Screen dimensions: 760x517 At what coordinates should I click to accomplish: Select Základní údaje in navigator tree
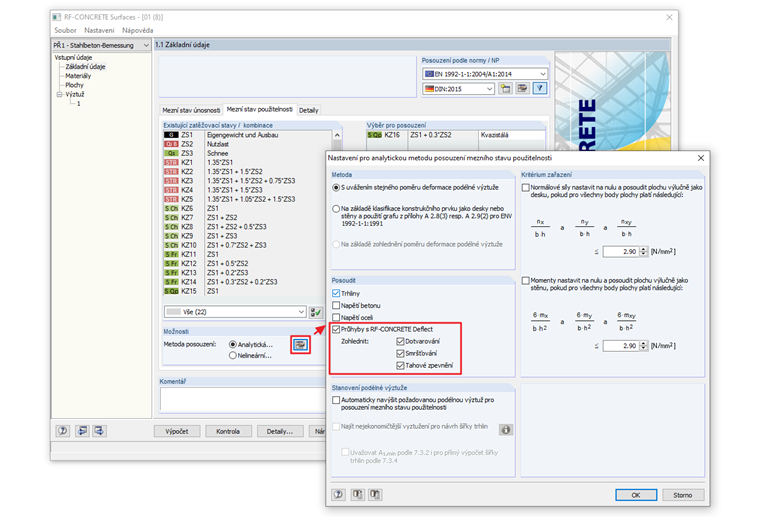click(85, 67)
